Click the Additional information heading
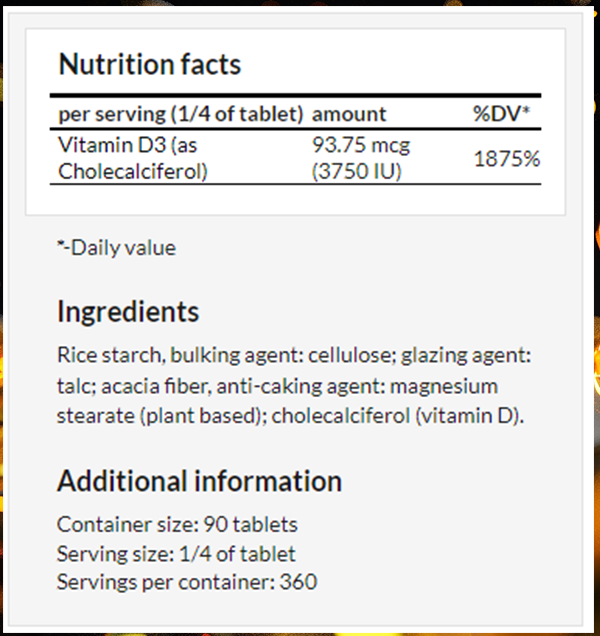Image resolution: width=600 pixels, height=636 pixels. click(199, 481)
